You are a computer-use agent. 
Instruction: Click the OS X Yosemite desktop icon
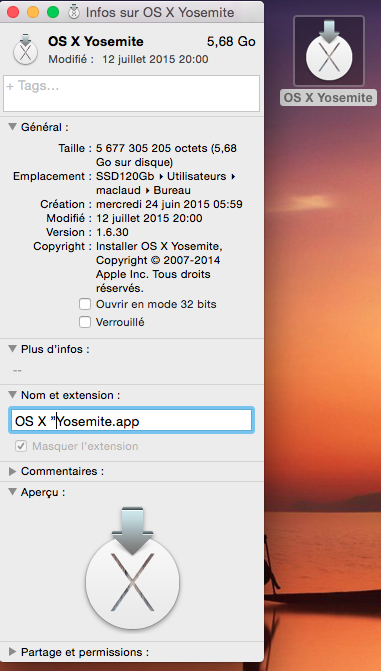pyautogui.click(x=329, y=51)
